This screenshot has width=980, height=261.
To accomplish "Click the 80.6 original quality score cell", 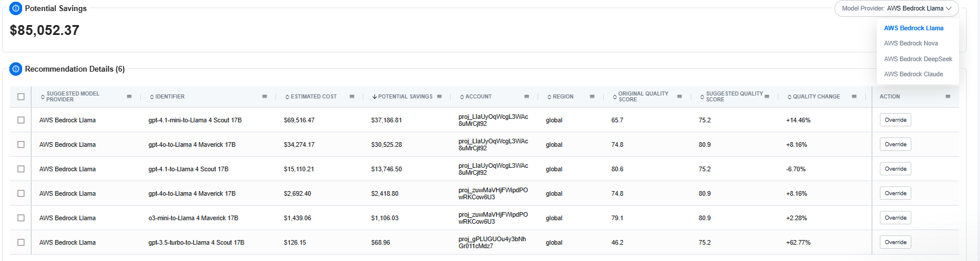I will click(617, 169).
